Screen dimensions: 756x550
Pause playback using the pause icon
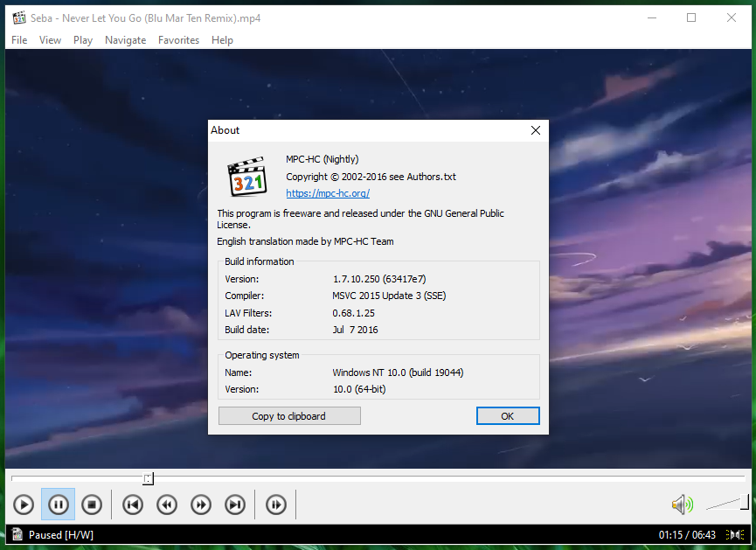[x=58, y=505]
